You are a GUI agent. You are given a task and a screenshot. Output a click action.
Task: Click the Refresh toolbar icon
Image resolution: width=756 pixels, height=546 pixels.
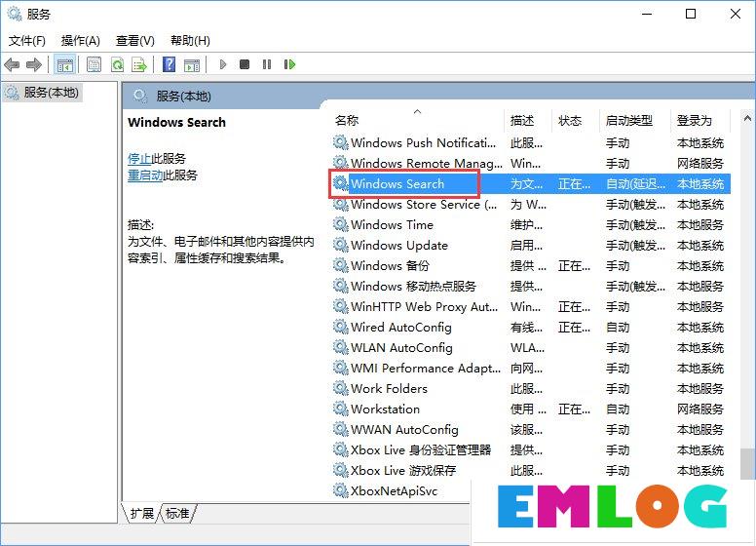(x=117, y=64)
